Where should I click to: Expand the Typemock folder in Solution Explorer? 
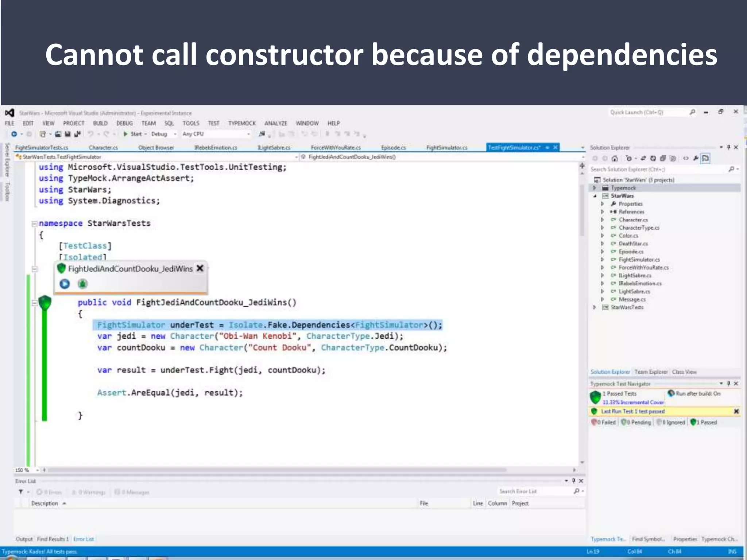coord(595,188)
